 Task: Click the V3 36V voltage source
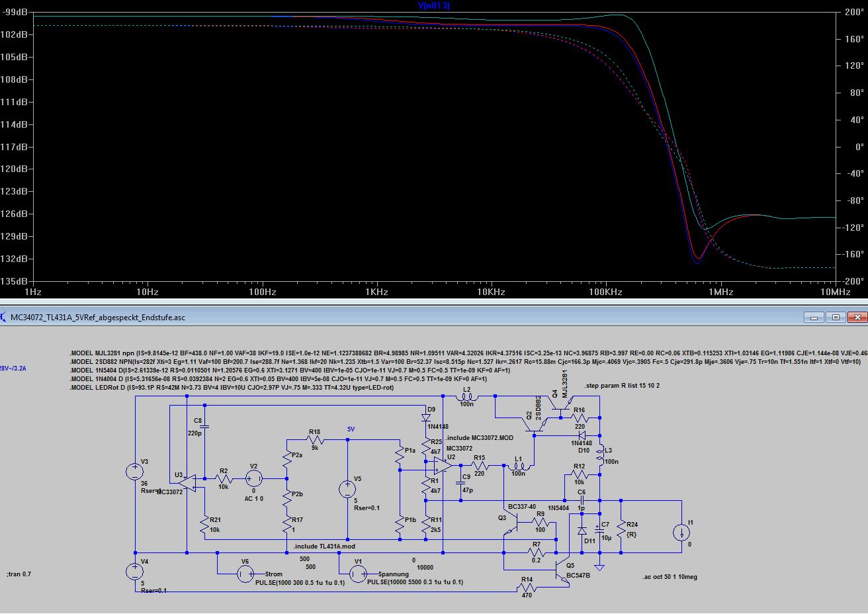point(135,472)
